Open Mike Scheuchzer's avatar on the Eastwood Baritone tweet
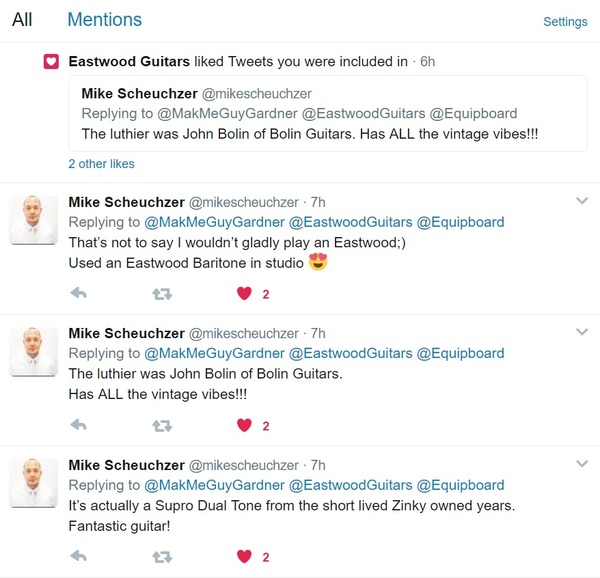The height and width of the screenshot is (578, 600). click(34, 220)
